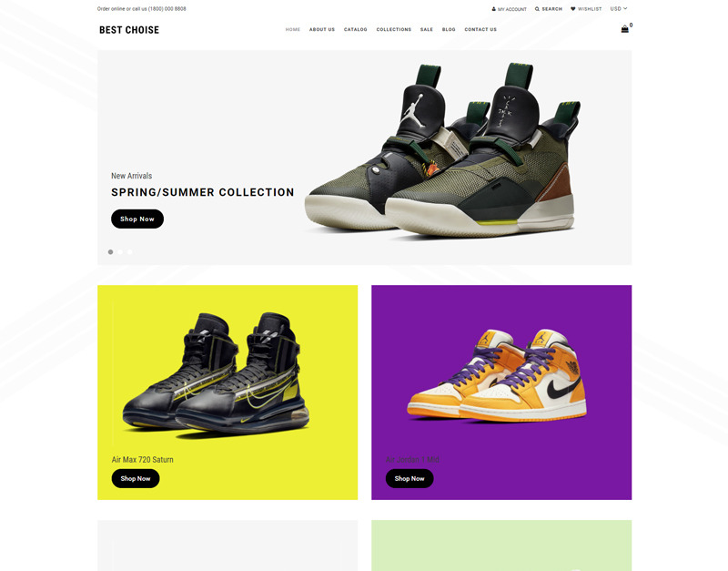This screenshot has width=728, height=571.
Task: Click the My Account person icon
Action: (x=493, y=9)
